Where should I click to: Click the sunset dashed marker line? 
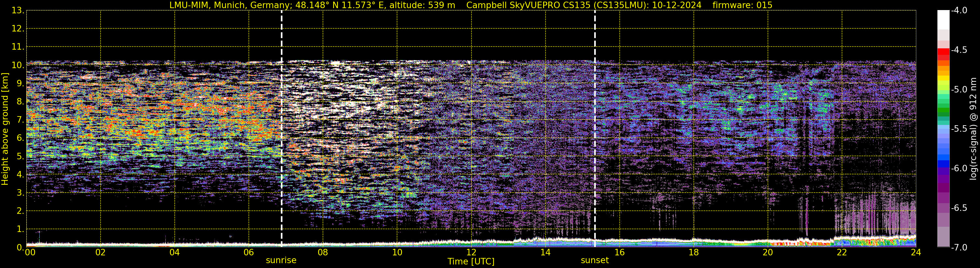[x=595, y=129]
